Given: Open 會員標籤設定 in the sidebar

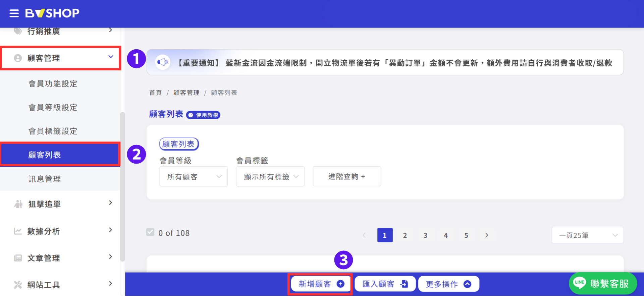Looking at the screenshot, I should (x=53, y=131).
